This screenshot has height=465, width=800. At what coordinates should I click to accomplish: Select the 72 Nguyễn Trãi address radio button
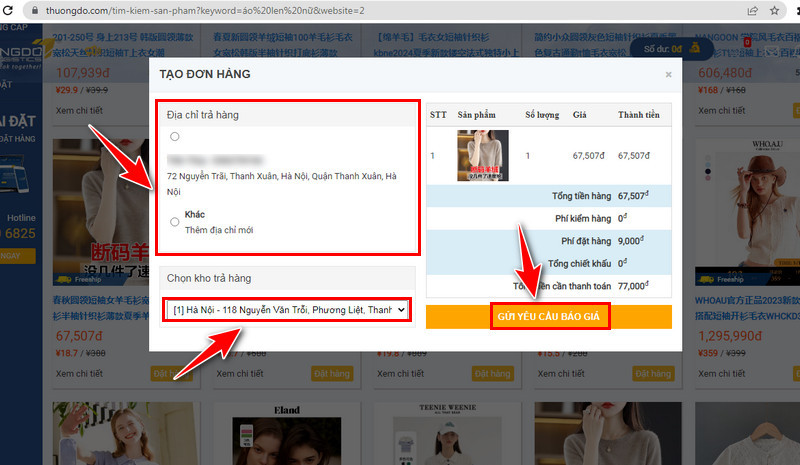(174, 136)
